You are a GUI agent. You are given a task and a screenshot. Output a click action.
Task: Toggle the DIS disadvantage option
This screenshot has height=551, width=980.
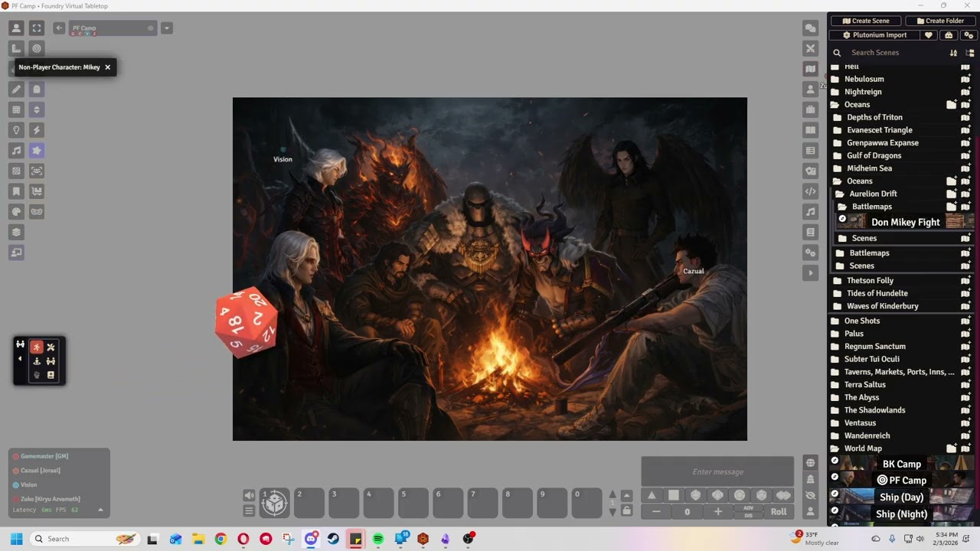point(748,516)
